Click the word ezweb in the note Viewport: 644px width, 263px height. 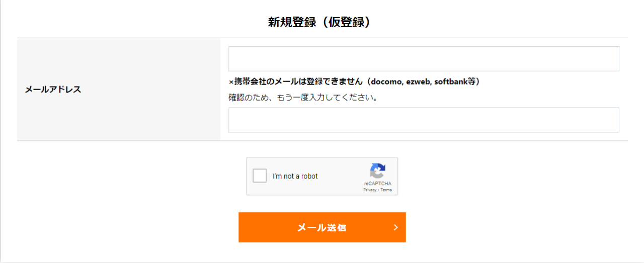pos(418,81)
